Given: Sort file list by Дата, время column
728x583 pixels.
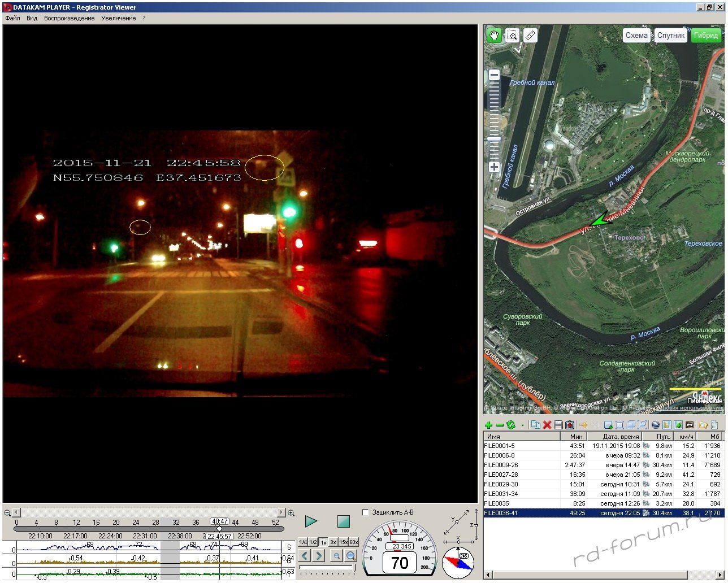Looking at the screenshot, I should pos(620,436).
